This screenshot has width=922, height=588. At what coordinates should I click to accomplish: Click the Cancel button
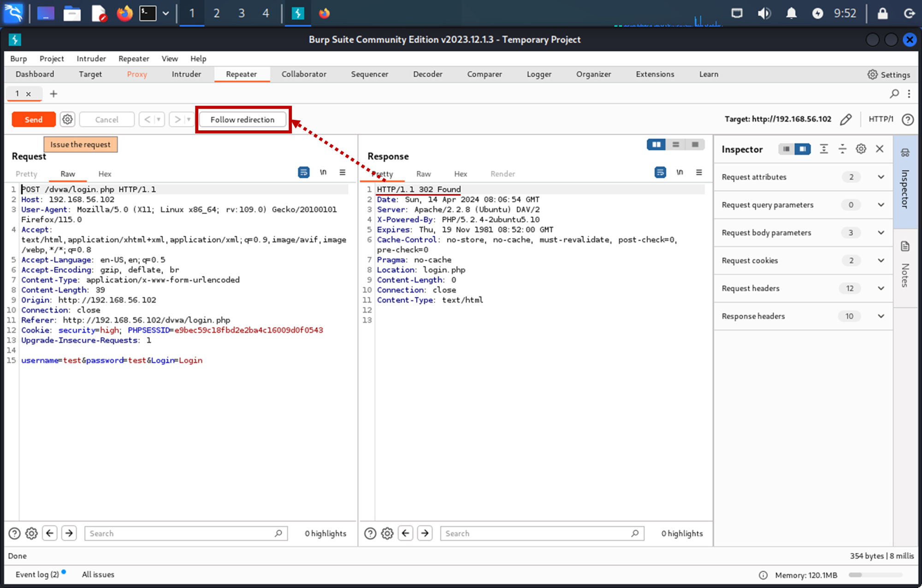[x=106, y=119]
